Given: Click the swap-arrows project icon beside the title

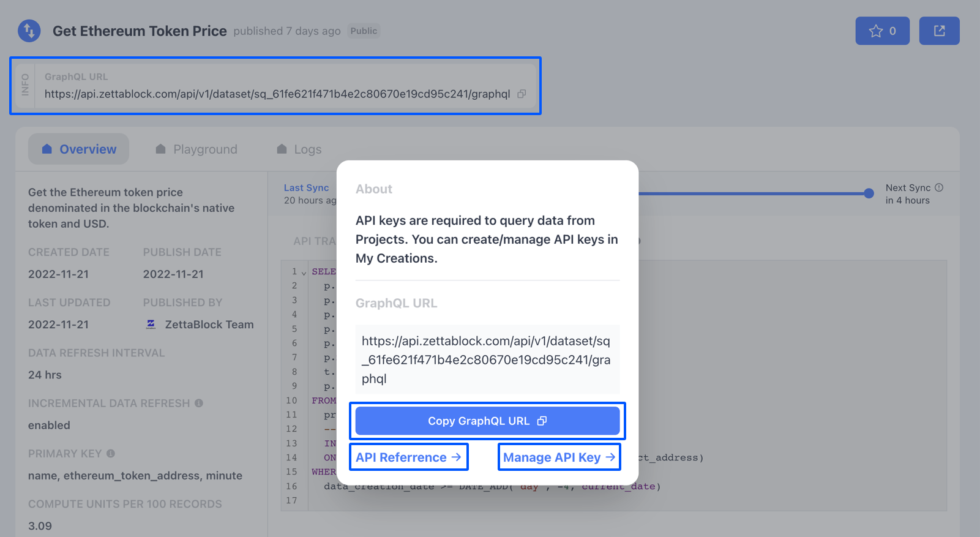Looking at the screenshot, I should [x=29, y=31].
